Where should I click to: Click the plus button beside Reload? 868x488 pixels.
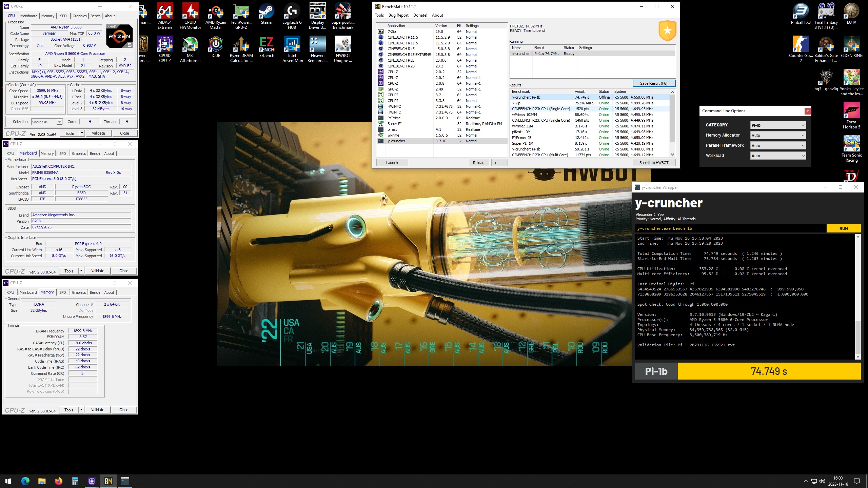click(495, 163)
